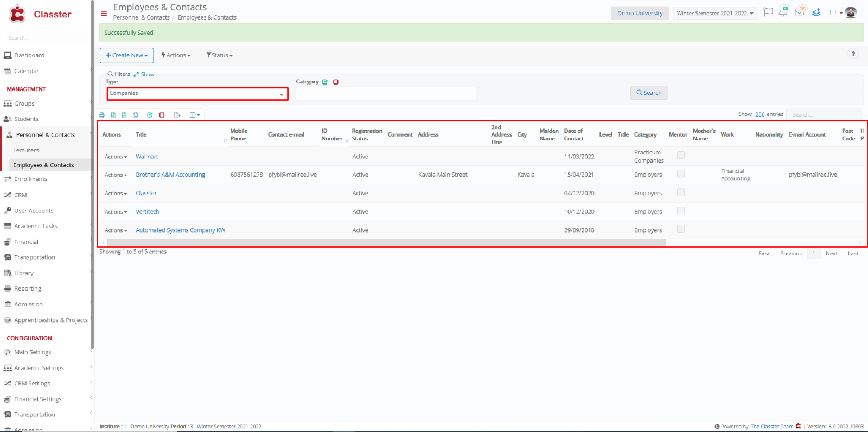Click the Transportation bus icon under Management
Viewport: 868px width, 432px height.
tap(8, 257)
